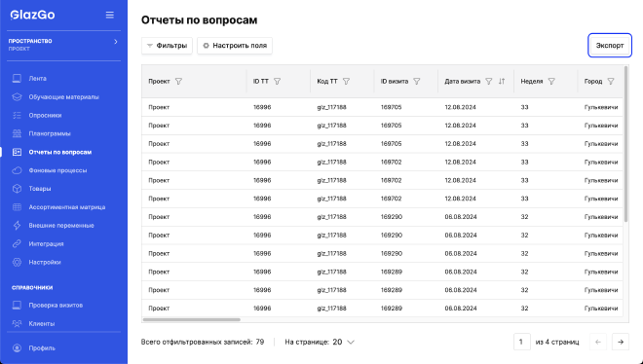Click the first 169289 visit ID cell

point(392,272)
